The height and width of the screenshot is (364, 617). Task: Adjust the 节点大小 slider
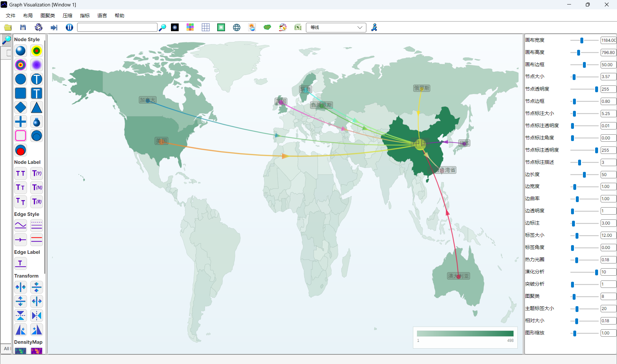coord(574,77)
